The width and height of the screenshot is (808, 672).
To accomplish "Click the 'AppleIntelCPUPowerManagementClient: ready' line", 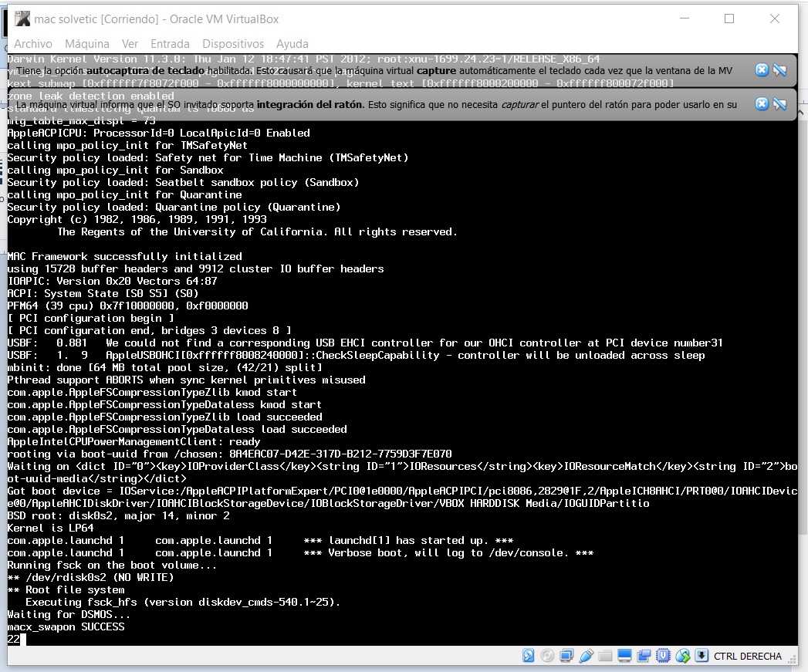I will point(134,441).
